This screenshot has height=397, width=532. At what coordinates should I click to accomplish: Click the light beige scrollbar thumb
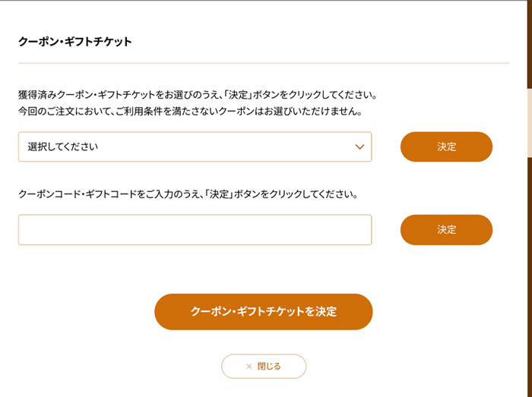point(530,123)
